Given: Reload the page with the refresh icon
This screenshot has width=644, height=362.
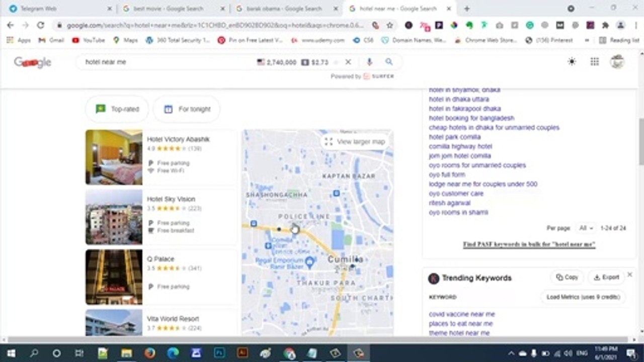Looking at the screenshot, I should point(41,25).
